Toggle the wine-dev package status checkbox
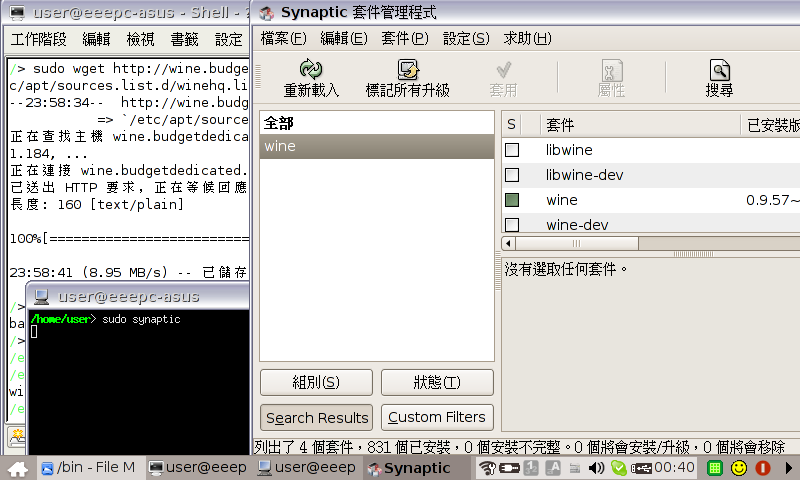800x480 pixels. (512, 224)
